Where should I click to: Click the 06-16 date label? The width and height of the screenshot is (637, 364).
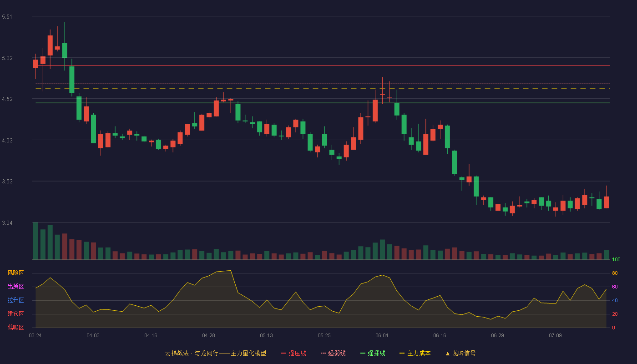coord(440,335)
